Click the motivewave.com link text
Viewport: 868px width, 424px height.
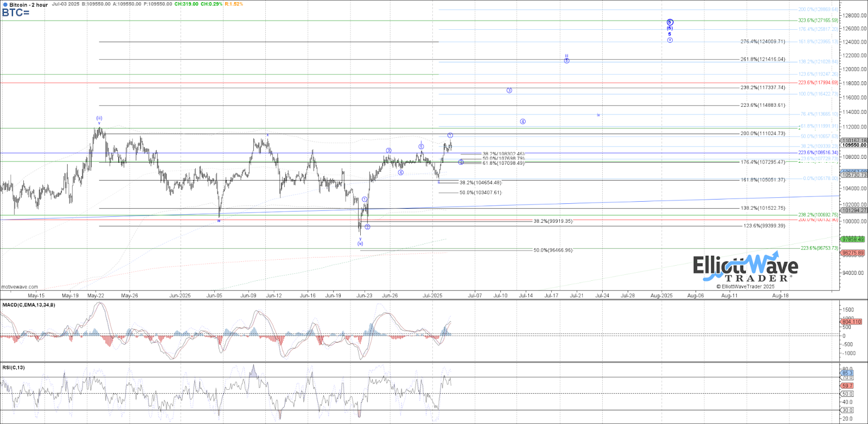pyautogui.click(x=20, y=287)
